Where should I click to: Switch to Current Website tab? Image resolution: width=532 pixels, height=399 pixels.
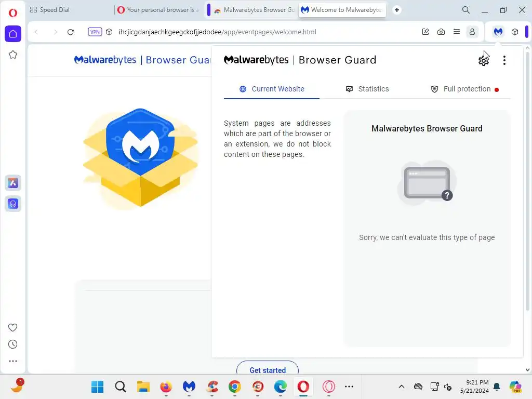pyautogui.click(x=272, y=89)
